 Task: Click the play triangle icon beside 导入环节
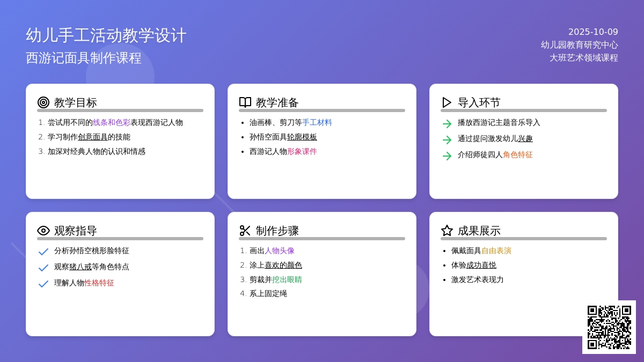447,102
